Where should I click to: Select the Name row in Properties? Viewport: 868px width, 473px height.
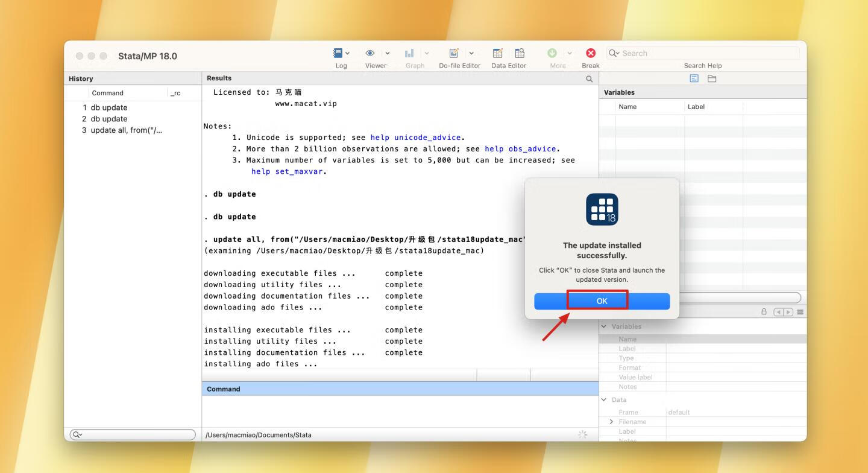703,339
